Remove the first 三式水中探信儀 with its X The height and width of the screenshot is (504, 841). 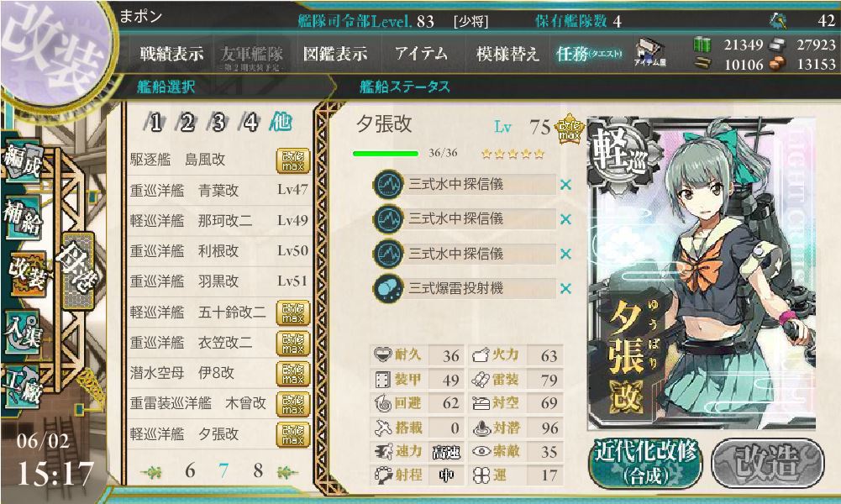pyautogui.click(x=565, y=185)
